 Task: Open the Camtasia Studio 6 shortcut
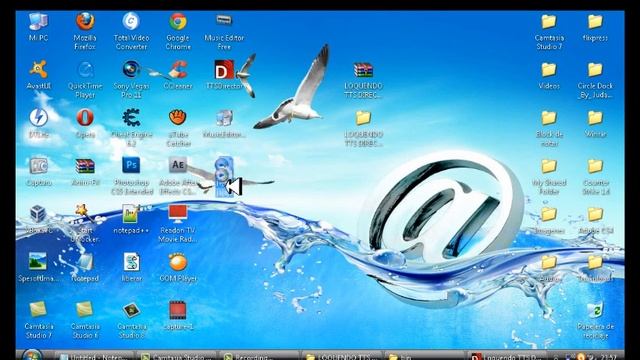[85, 309]
